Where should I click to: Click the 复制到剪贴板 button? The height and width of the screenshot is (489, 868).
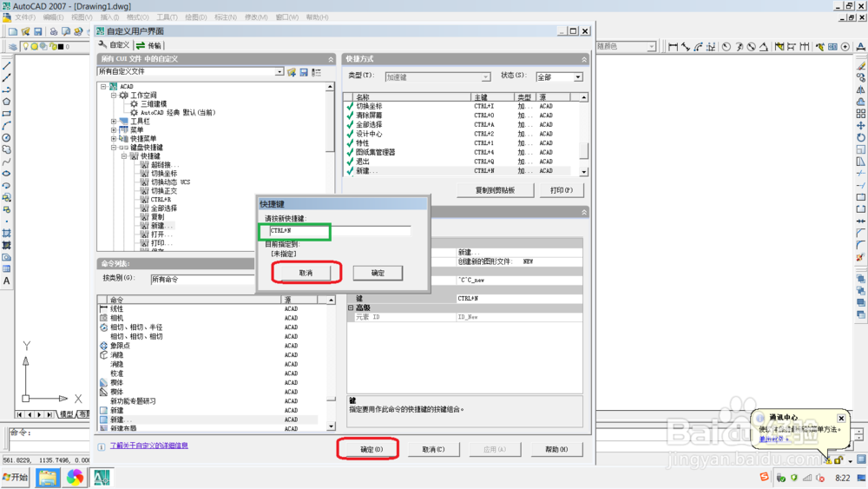tap(496, 190)
